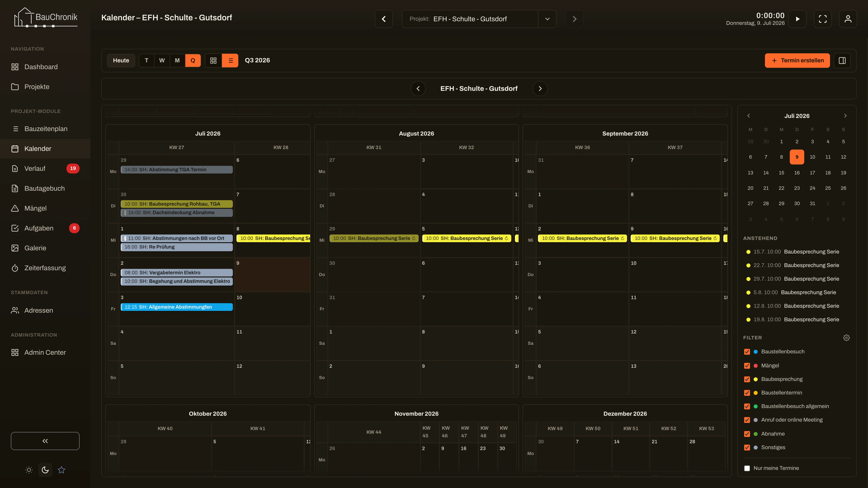The height and width of the screenshot is (488, 868).
Task: Open 10:00 Baubesprechung Rohbau, TGA event
Action: coord(177,204)
